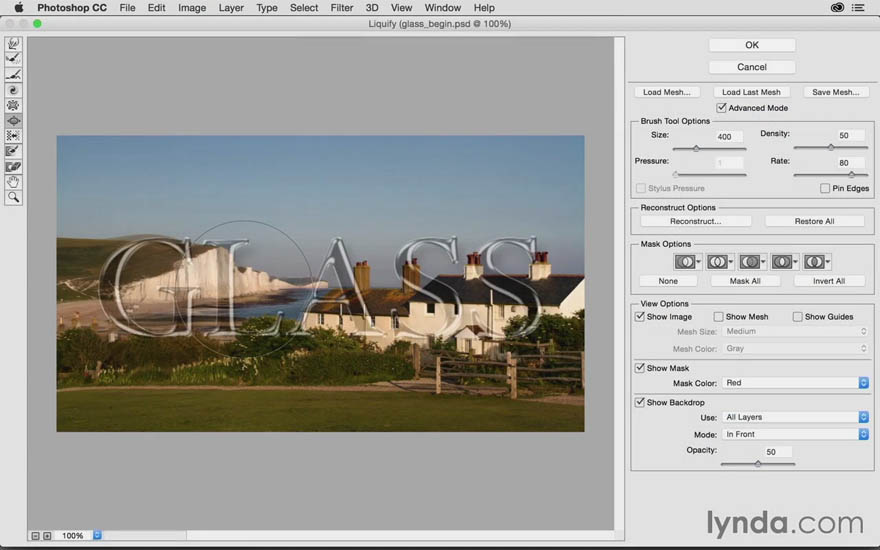Open the File menu
This screenshot has height=550, width=880.
point(127,8)
